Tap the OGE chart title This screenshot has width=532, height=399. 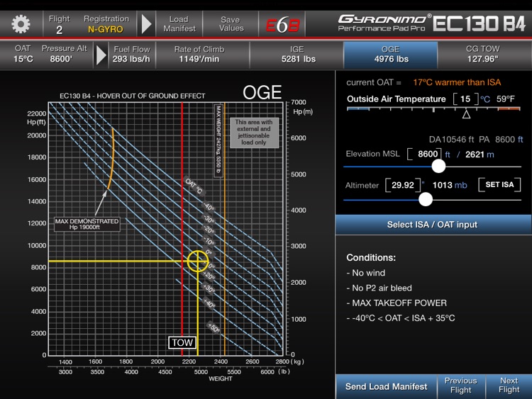point(262,92)
